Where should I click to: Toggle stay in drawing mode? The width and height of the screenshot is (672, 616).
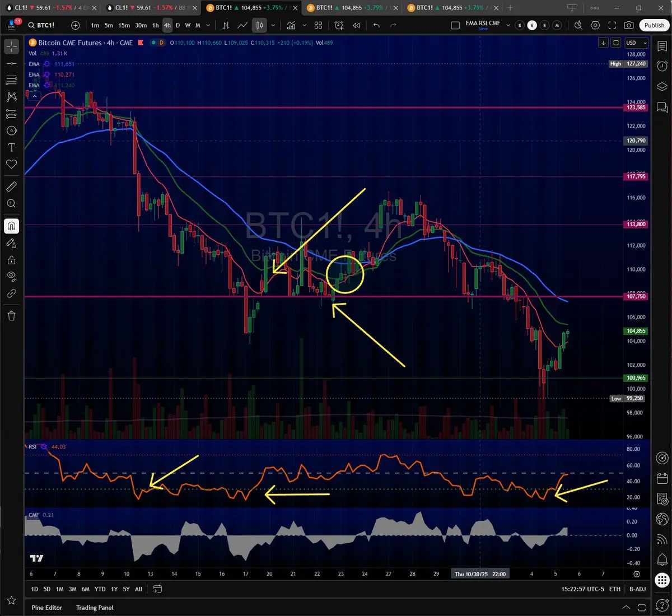coord(11,243)
